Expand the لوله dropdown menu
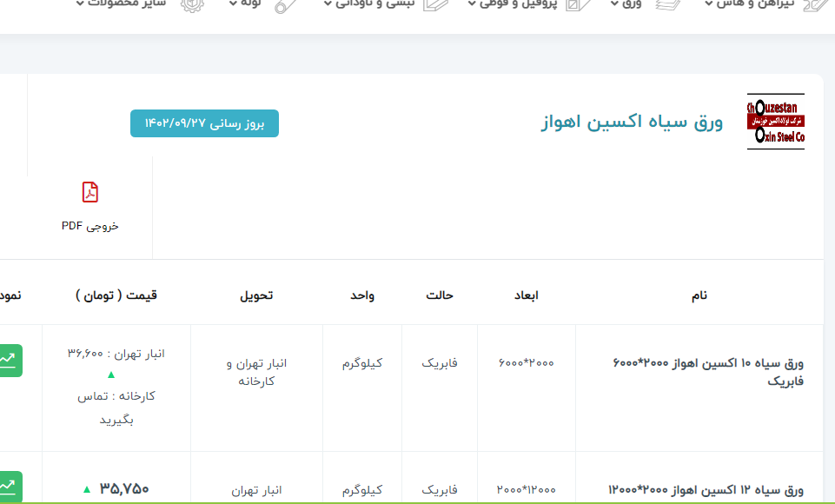Viewport: 835px width, 504px height. [246, 3]
